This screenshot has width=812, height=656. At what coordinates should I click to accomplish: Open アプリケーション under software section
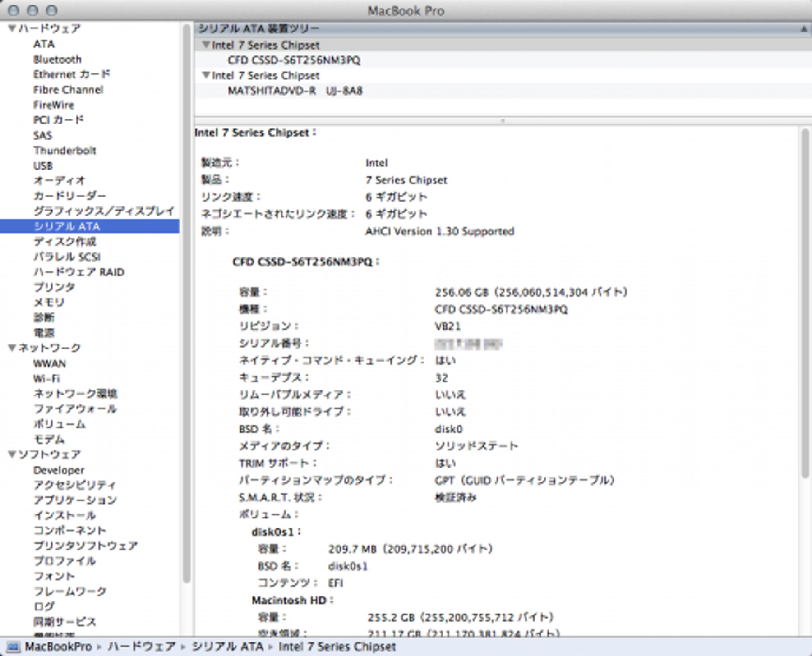(75, 500)
